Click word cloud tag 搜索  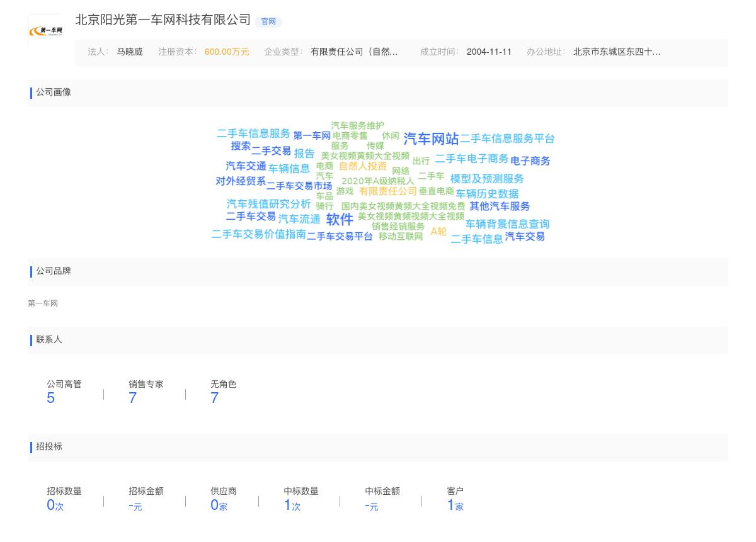241,146
